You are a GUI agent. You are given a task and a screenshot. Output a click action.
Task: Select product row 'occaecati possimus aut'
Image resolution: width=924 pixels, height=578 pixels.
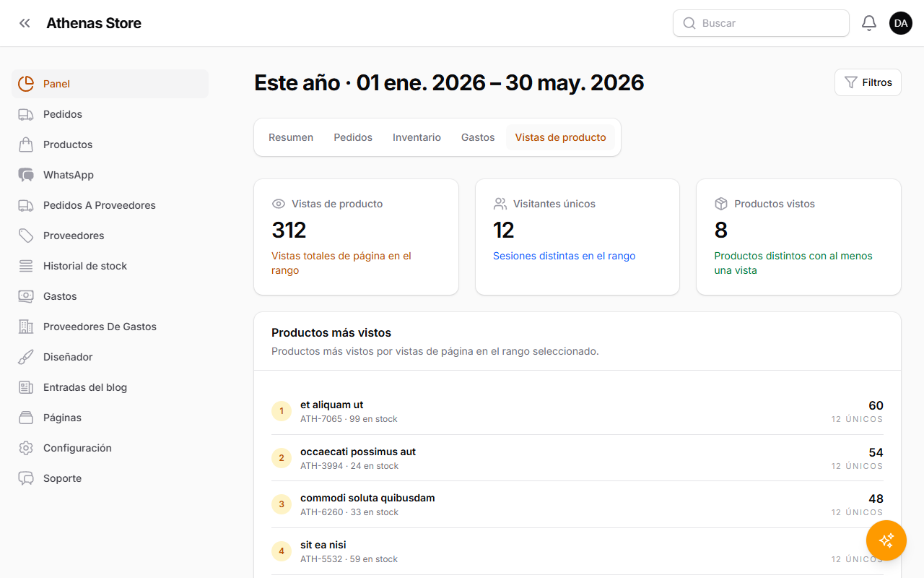point(577,458)
